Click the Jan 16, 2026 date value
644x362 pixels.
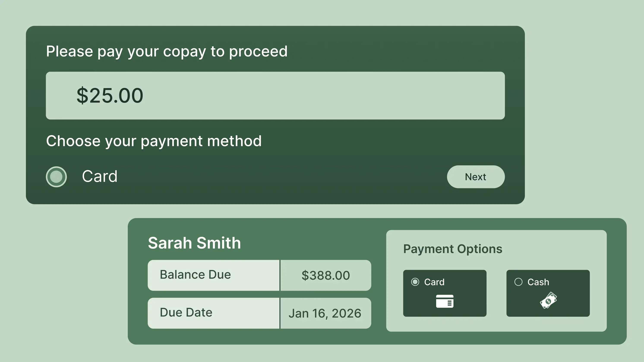325,313
